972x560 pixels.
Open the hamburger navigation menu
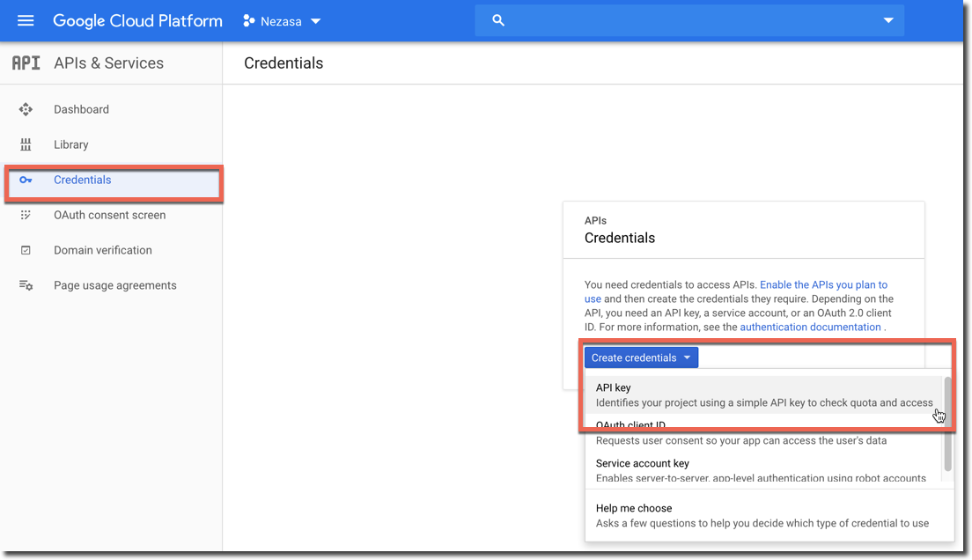26,20
